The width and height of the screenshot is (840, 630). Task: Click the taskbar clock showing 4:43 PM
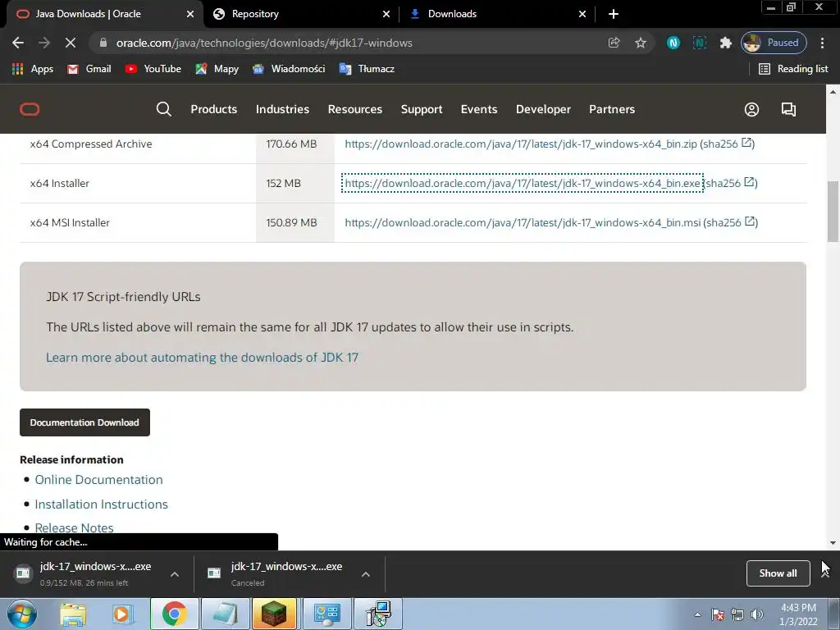(x=798, y=614)
